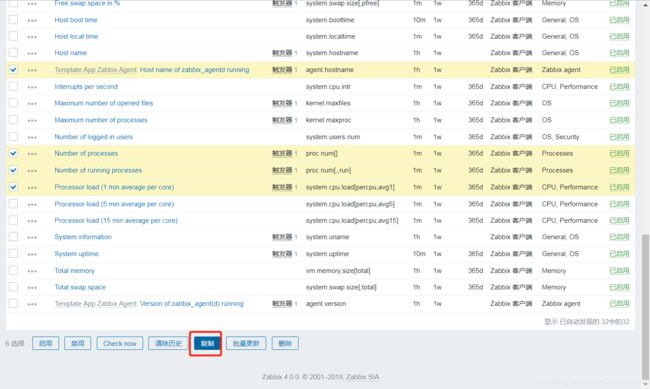Open the Host local time item

[76, 36]
